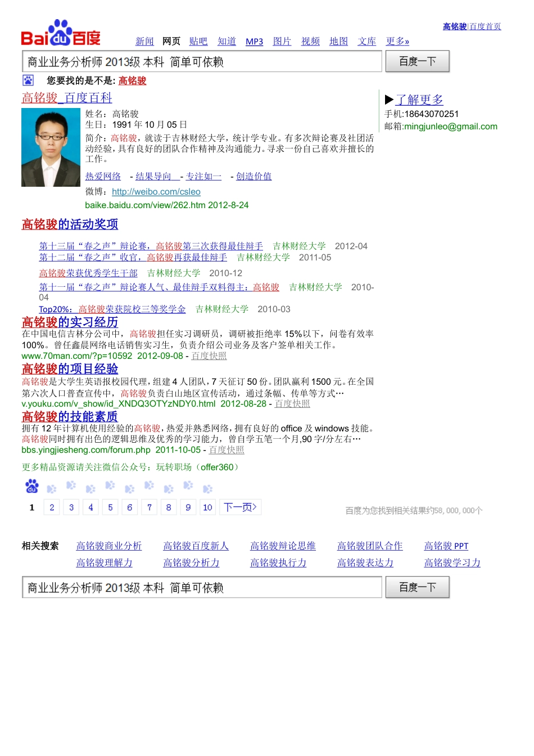Go to 百度首页 link

pos(485,26)
